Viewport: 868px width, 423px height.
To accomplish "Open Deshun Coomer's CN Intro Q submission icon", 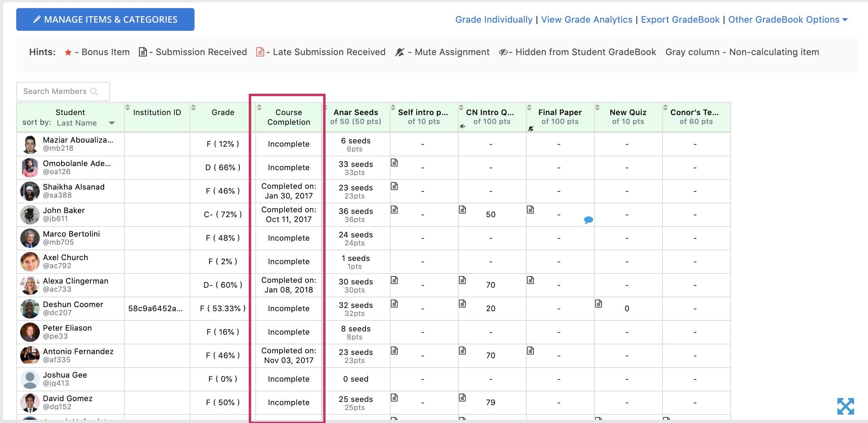I will tap(462, 303).
